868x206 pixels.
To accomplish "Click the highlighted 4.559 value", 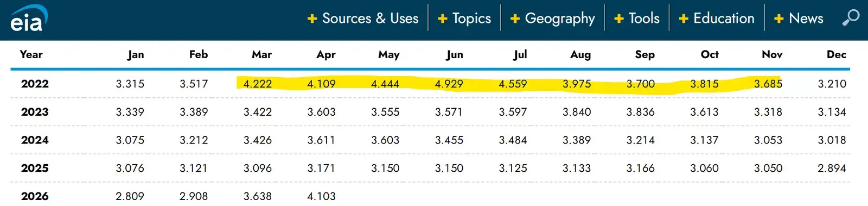I will click(513, 84).
